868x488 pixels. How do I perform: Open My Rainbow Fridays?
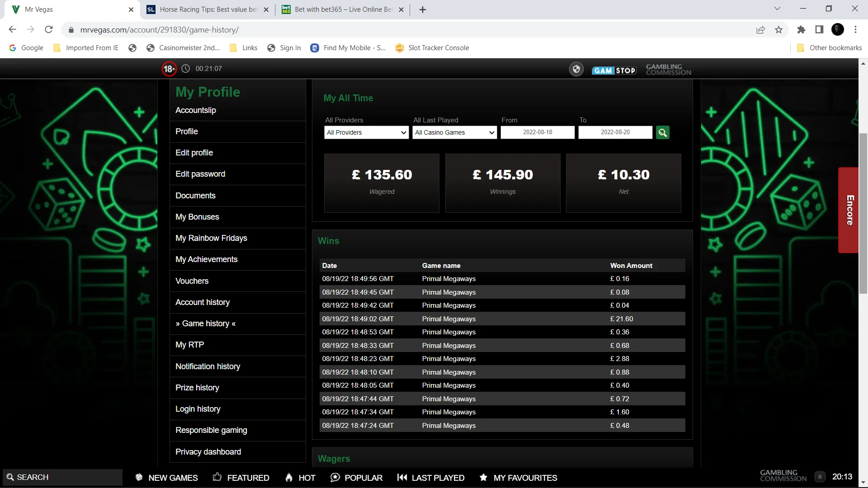click(x=211, y=238)
